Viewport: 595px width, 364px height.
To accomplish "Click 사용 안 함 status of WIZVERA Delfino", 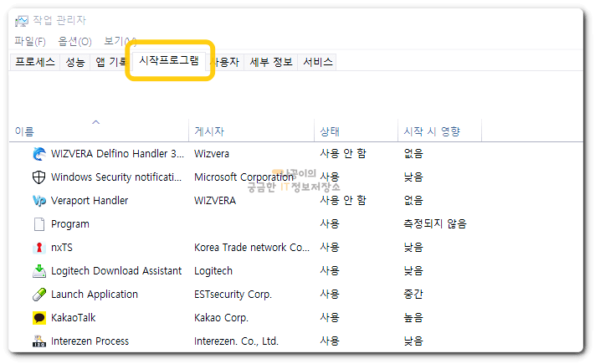I will click(x=343, y=153).
